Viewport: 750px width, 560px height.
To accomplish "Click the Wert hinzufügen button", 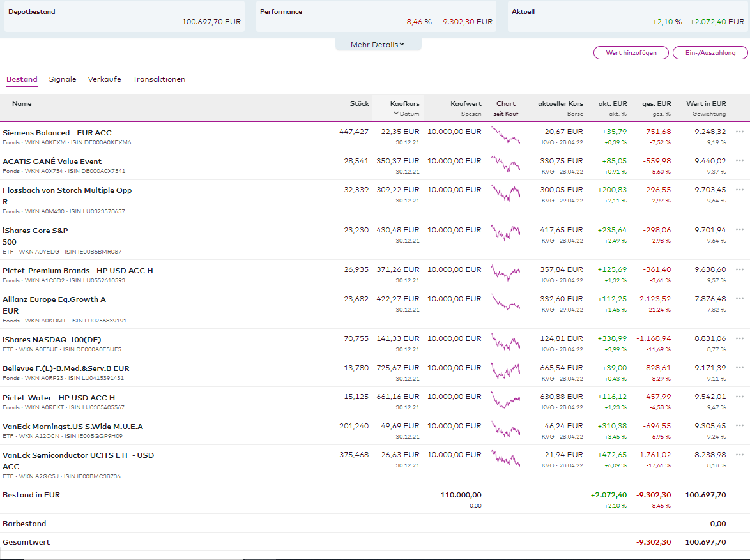I will pos(631,53).
